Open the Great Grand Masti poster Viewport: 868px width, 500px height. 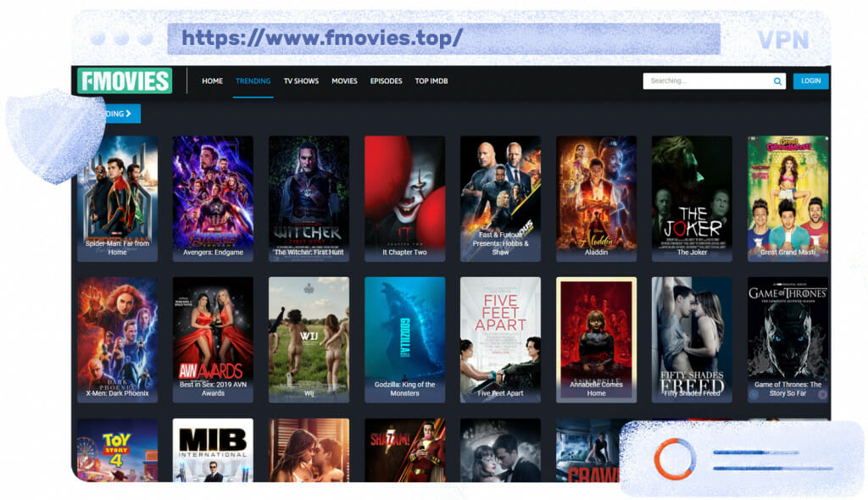pyautogui.click(x=787, y=198)
